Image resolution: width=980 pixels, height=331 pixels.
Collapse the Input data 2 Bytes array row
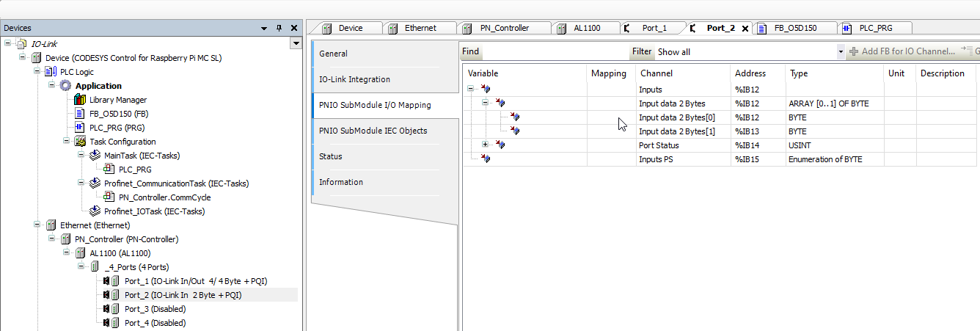click(x=485, y=103)
